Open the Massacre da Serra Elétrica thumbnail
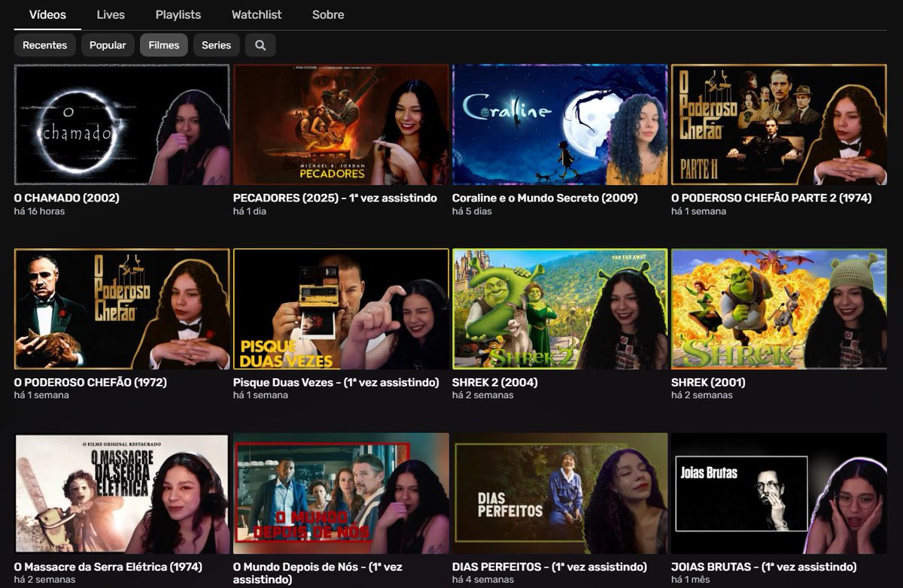The width and height of the screenshot is (903, 588). point(122,493)
